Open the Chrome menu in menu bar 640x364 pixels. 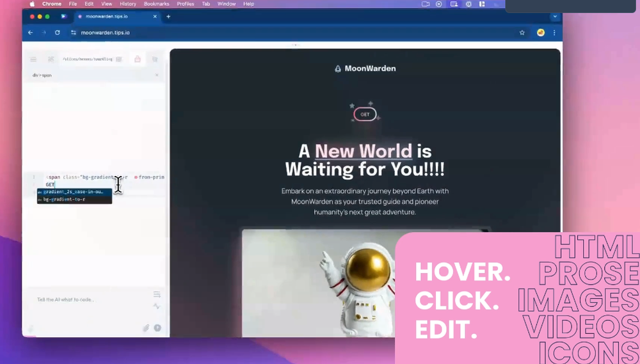pyautogui.click(x=52, y=4)
